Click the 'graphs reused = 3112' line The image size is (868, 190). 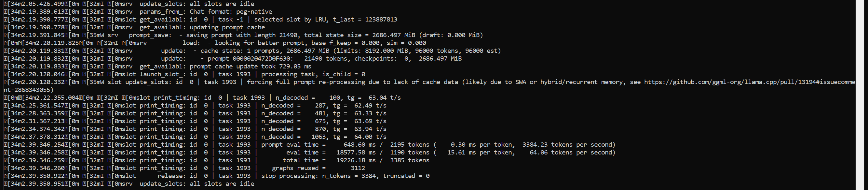184,168
